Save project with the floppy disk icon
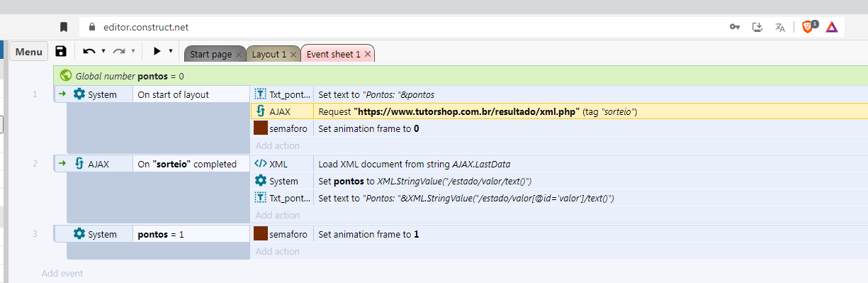Viewport: 868px width, 283px height. 61,52
